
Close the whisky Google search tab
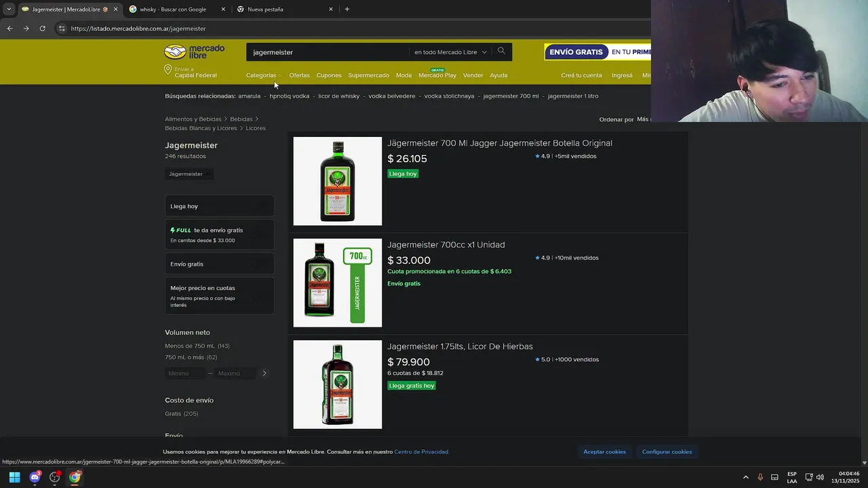(x=223, y=9)
